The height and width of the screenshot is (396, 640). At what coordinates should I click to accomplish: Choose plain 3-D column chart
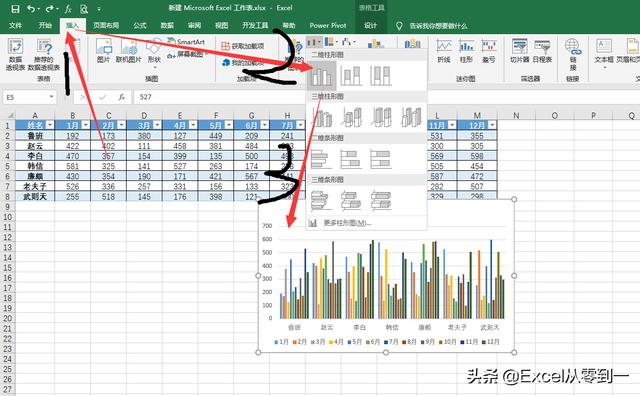[411, 117]
